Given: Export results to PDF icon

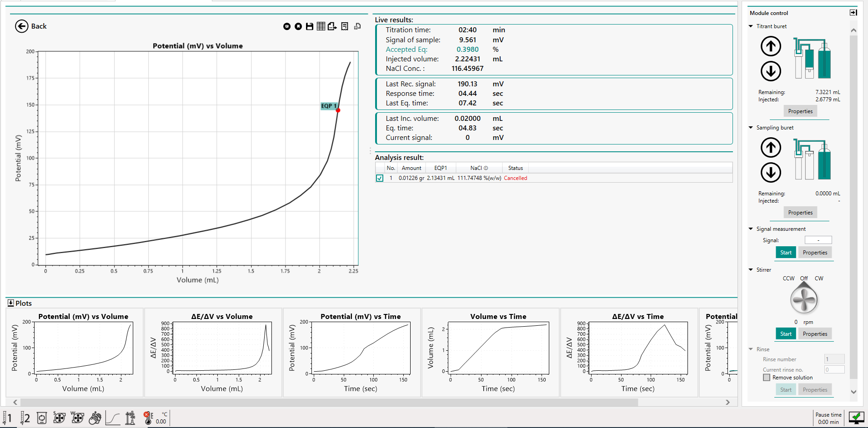Looking at the screenshot, I should tap(332, 26).
